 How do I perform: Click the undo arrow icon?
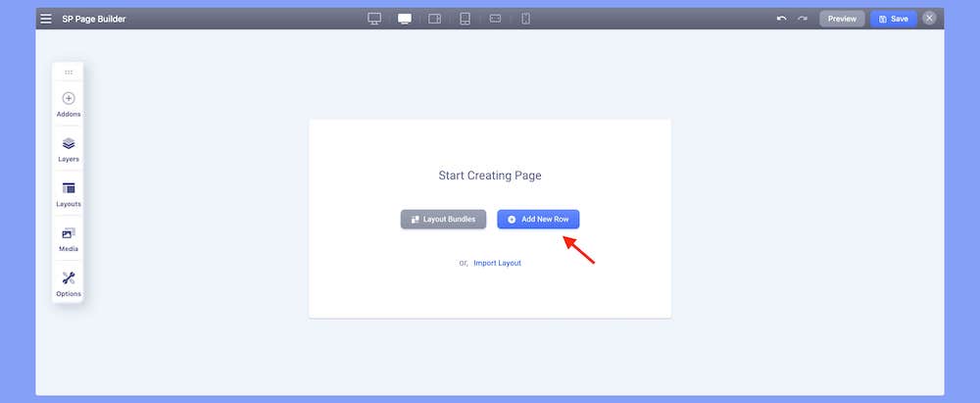tap(781, 19)
